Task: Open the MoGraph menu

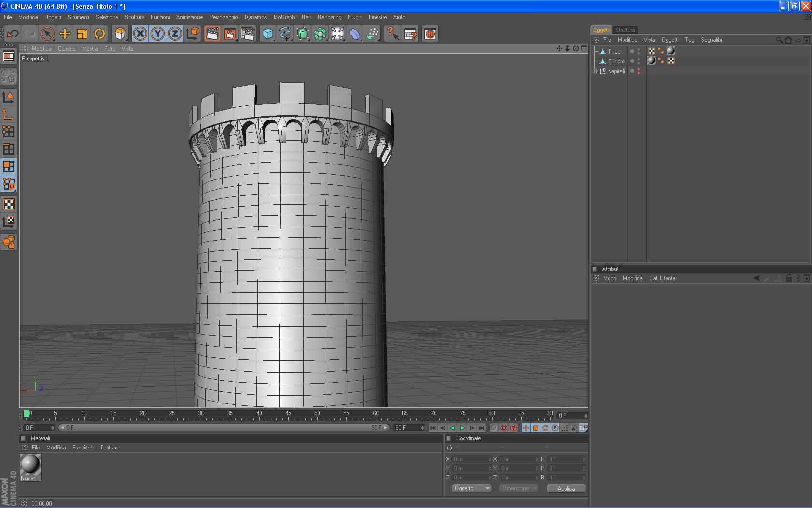Action: click(x=284, y=17)
